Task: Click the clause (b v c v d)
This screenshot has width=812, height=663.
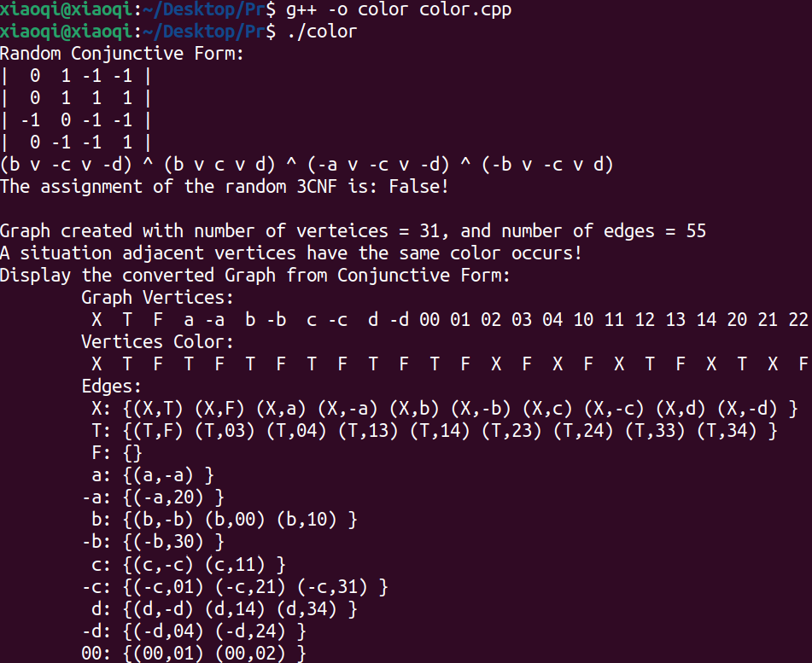Action: [x=219, y=165]
